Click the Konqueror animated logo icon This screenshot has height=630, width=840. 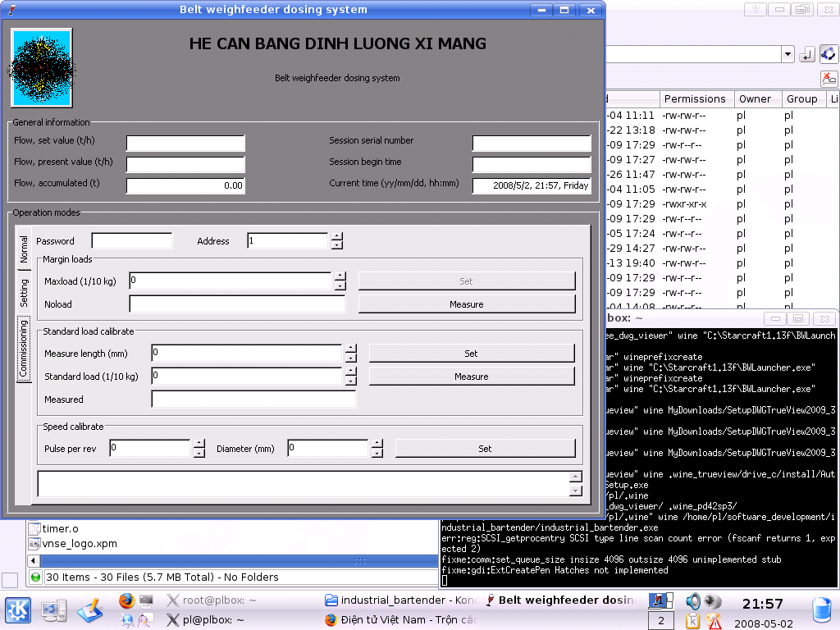click(x=829, y=55)
